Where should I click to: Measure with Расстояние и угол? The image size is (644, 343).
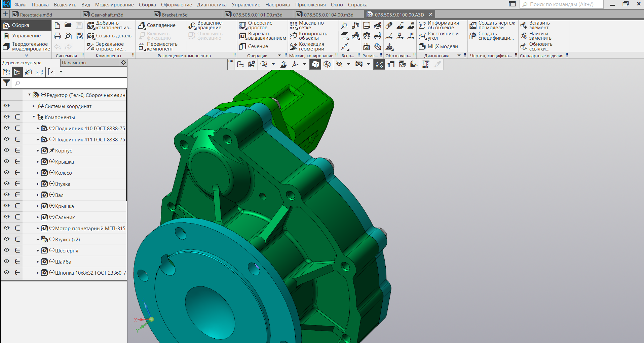[439, 36]
